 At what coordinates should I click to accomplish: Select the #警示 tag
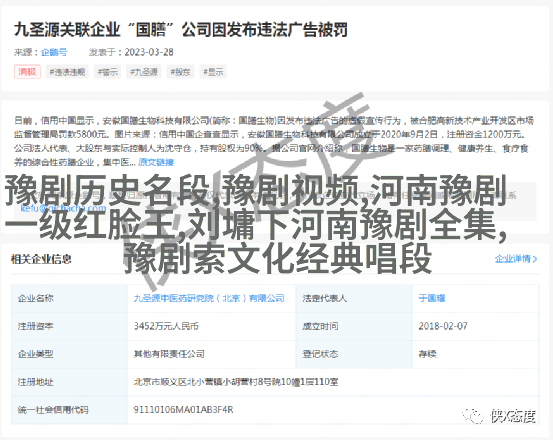[108, 72]
